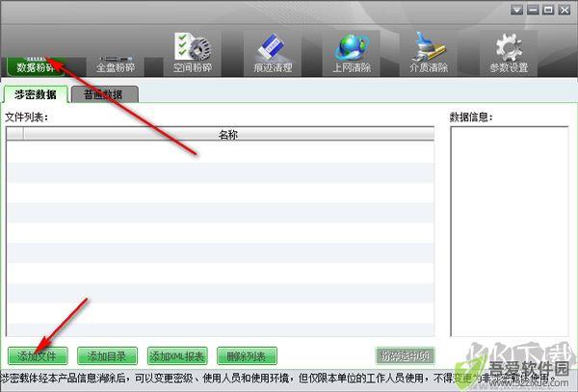Image resolution: width=578 pixels, height=392 pixels.
Task: Open the 数据粉碎 data shredding module
Action: (x=36, y=66)
